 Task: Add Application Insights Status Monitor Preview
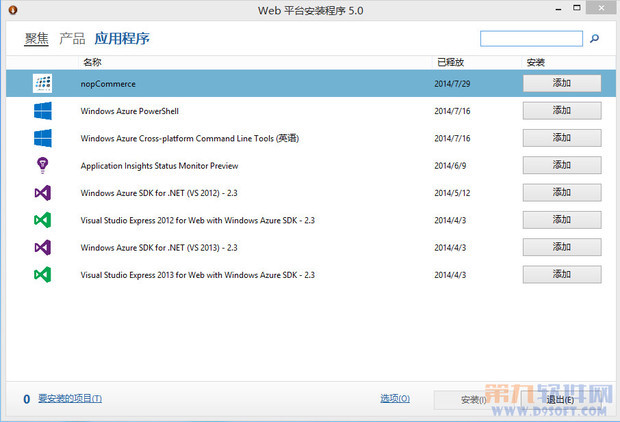(x=562, y=165)
